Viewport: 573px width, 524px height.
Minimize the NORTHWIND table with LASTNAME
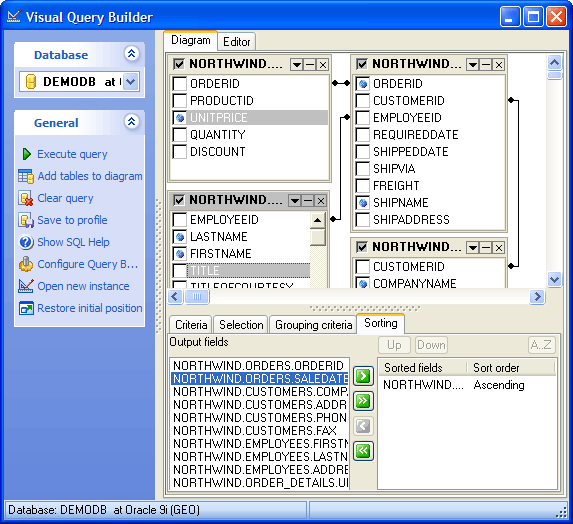pyautogui.click(x=308, y=201)
